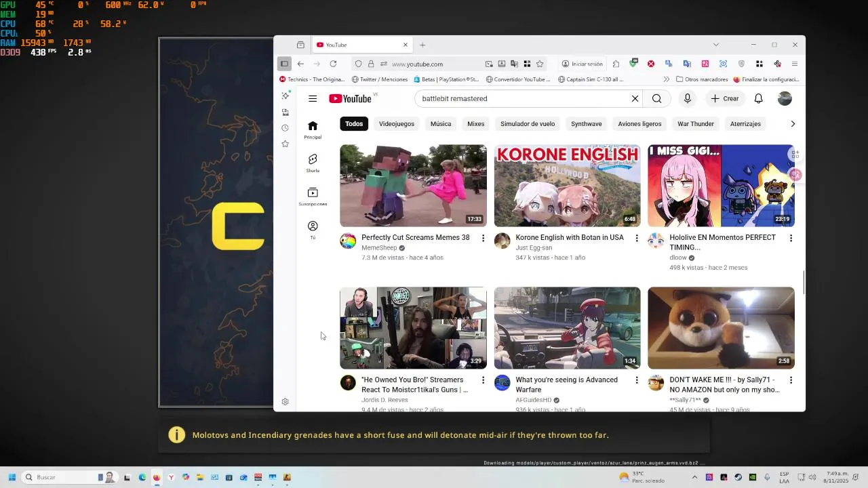Viewport: 868px width, 488px height.
Task: Open the weather widget showing 33°C
Action: coord(642,477)
